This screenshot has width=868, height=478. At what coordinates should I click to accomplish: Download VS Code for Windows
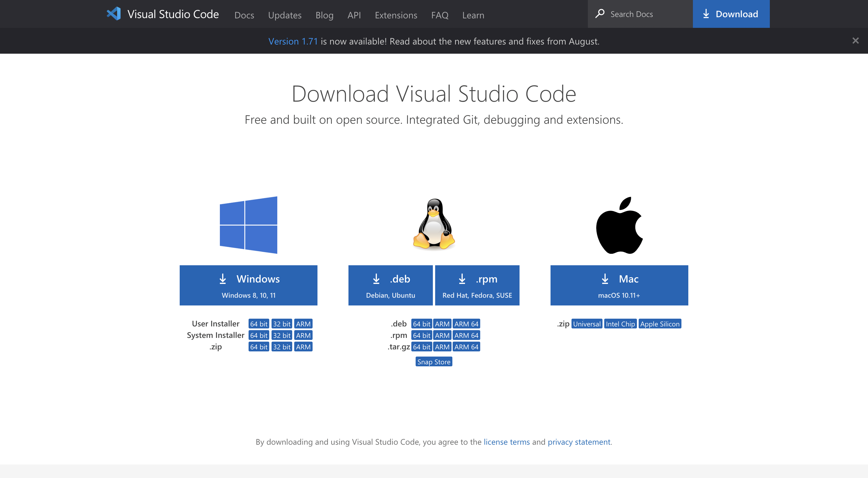(248, 285)
